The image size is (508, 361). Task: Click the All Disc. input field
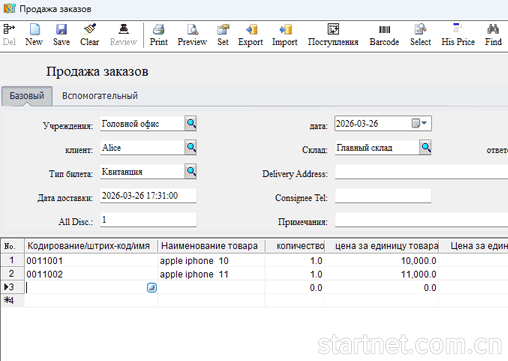[x=148, y=220]
